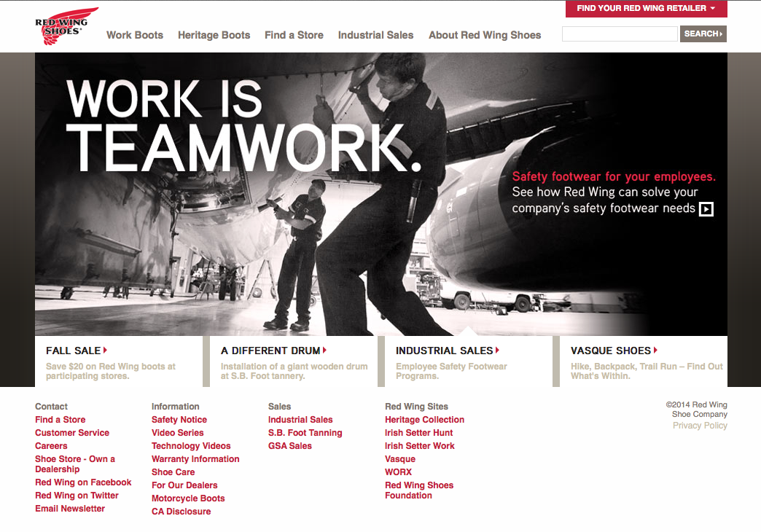The image size is (761, 532).
Task: Open the Heritage Boots menu
Action: 214,35
